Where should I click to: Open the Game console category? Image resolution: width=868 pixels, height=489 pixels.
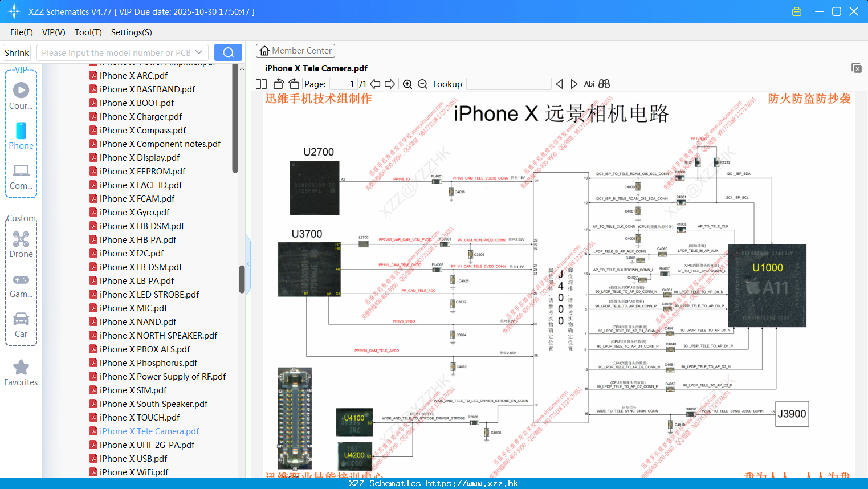(x=21, y=286)
